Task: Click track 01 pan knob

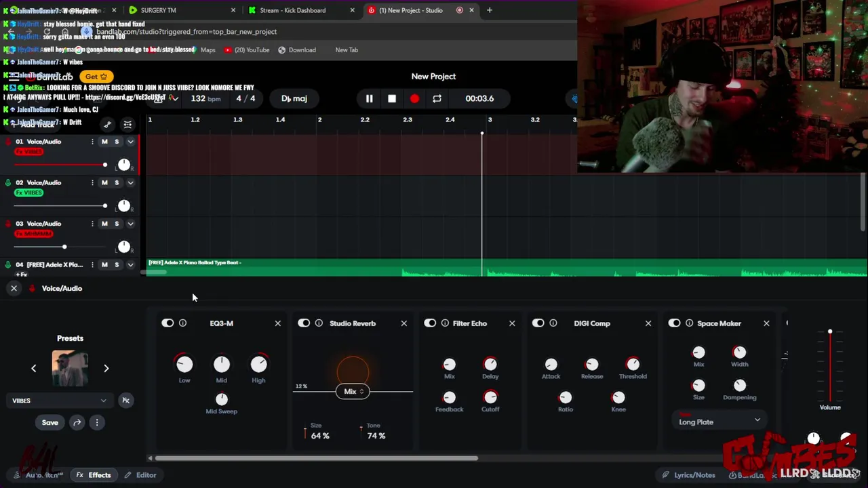Action: (x=124, y=165)
